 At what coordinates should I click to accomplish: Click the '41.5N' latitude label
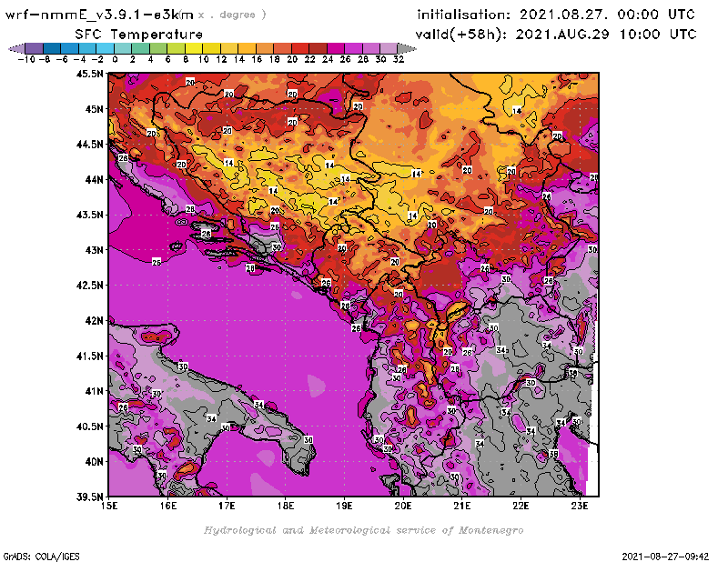(x=89, y=356)
